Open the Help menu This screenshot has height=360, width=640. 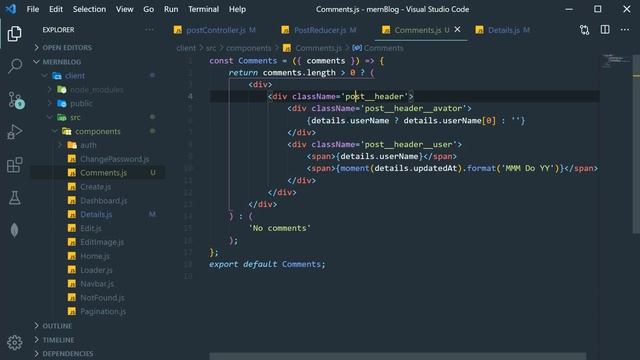(237, 9)
